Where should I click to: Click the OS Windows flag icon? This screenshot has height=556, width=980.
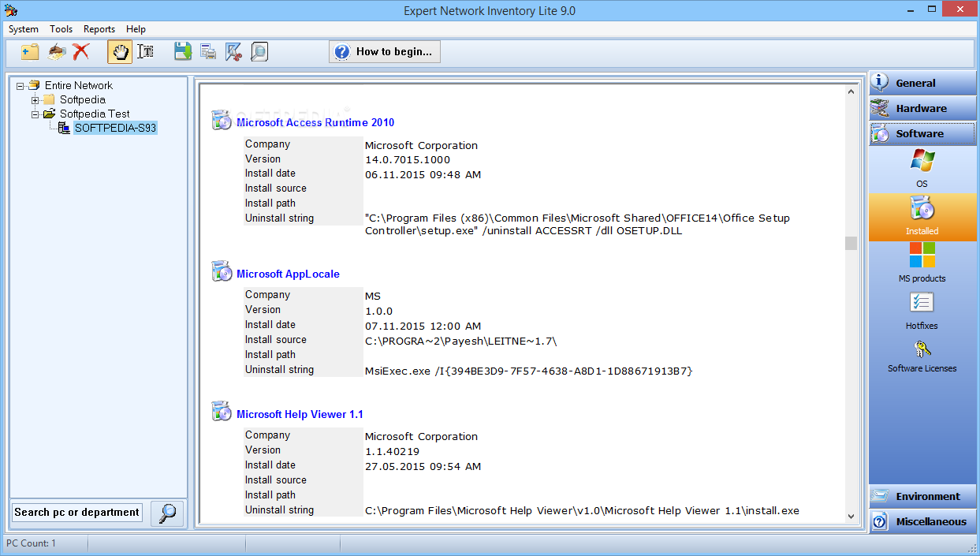pos(922,161)
